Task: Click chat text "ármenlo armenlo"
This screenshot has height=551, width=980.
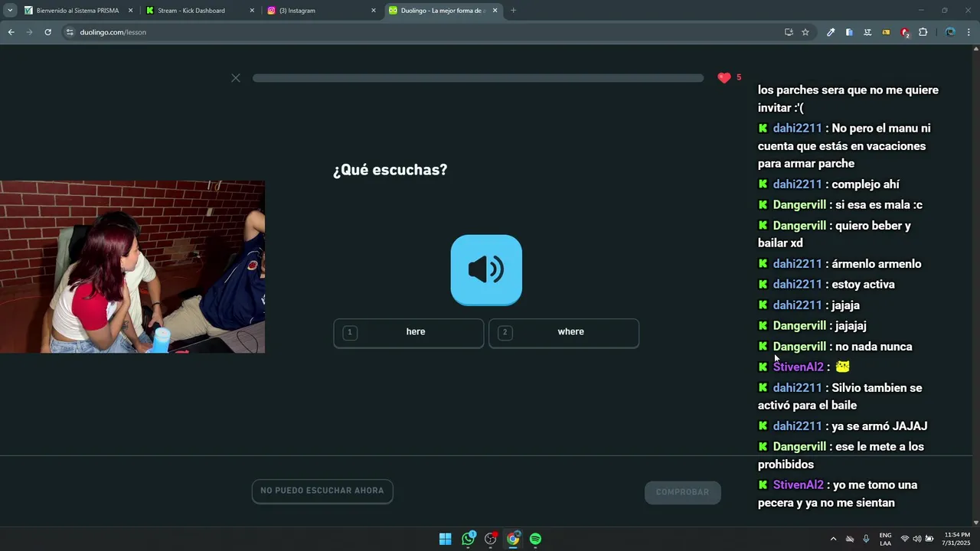Action: point(877,264)
